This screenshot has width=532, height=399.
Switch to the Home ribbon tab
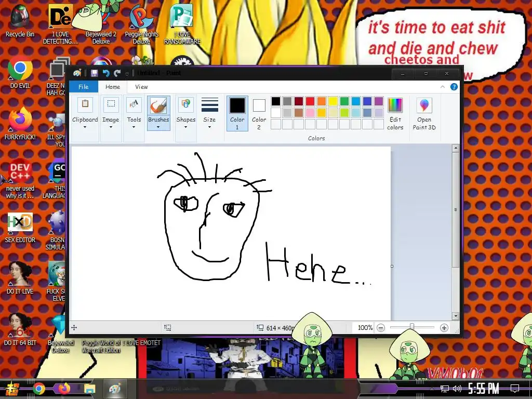click(113, 87)
